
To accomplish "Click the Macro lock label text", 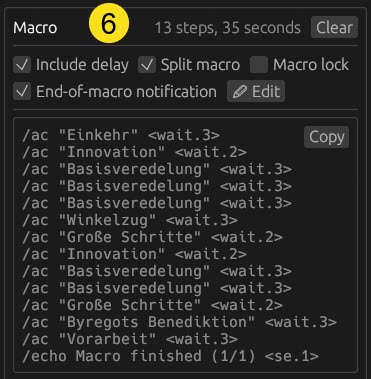I will 311,65.
